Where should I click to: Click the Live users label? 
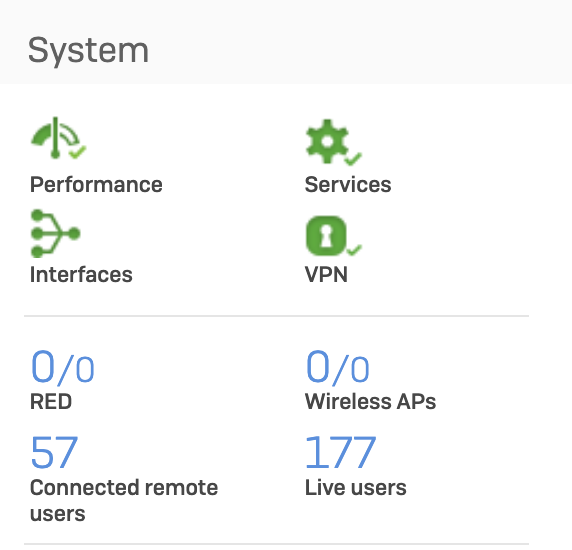click(356, 488)
